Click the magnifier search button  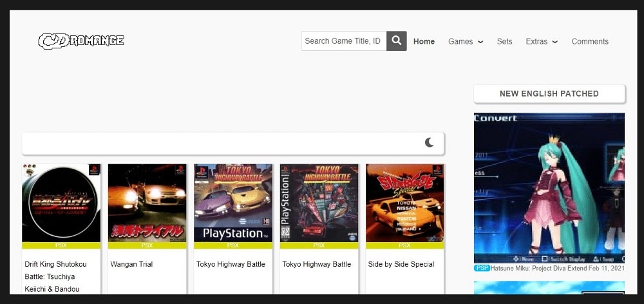(396, 41)
